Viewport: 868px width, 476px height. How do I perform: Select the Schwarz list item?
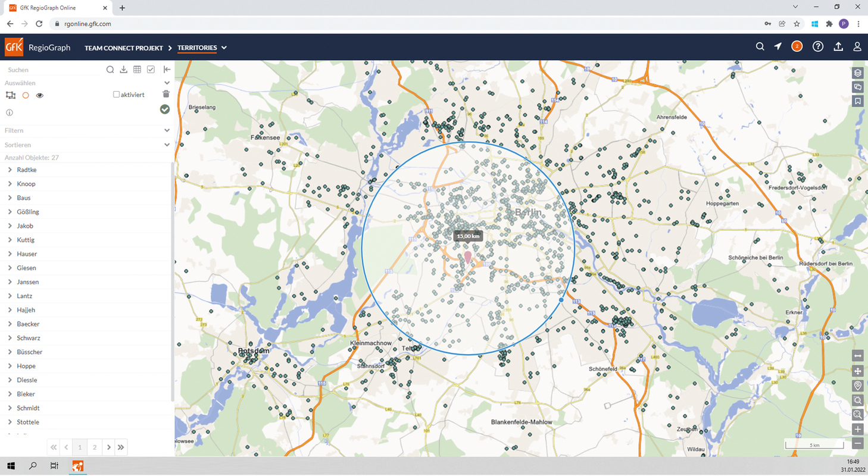coord(29,338)
